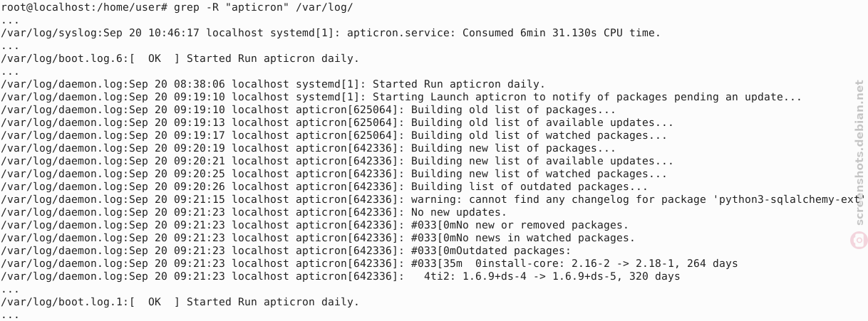Click the "No new updates." log line
The image size is (868, 321).
click(254, 212)
